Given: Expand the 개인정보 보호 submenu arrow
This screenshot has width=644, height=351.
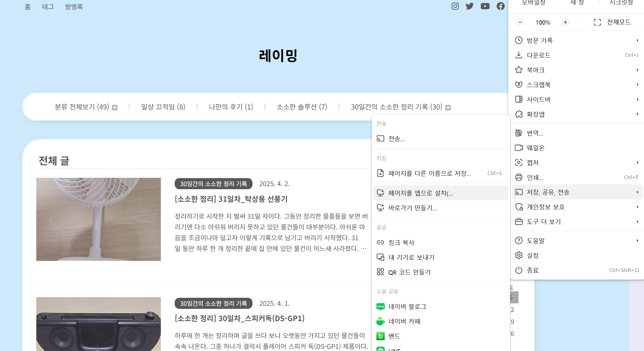Looking at the screenshot, I should 638,207.
